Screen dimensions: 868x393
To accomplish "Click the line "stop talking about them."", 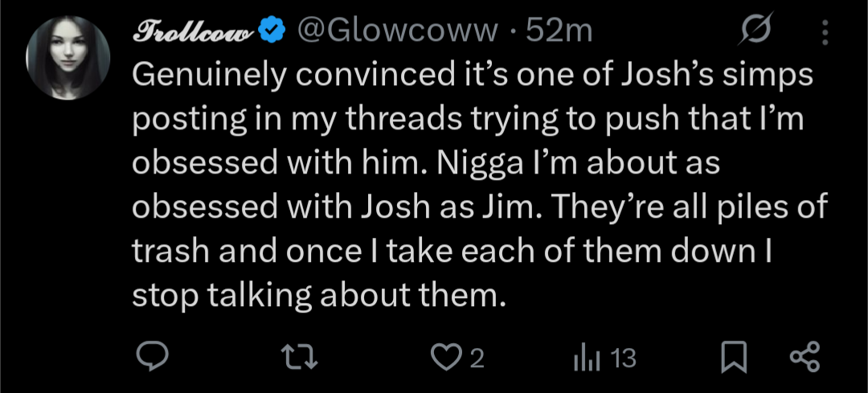I will point(321,296).
